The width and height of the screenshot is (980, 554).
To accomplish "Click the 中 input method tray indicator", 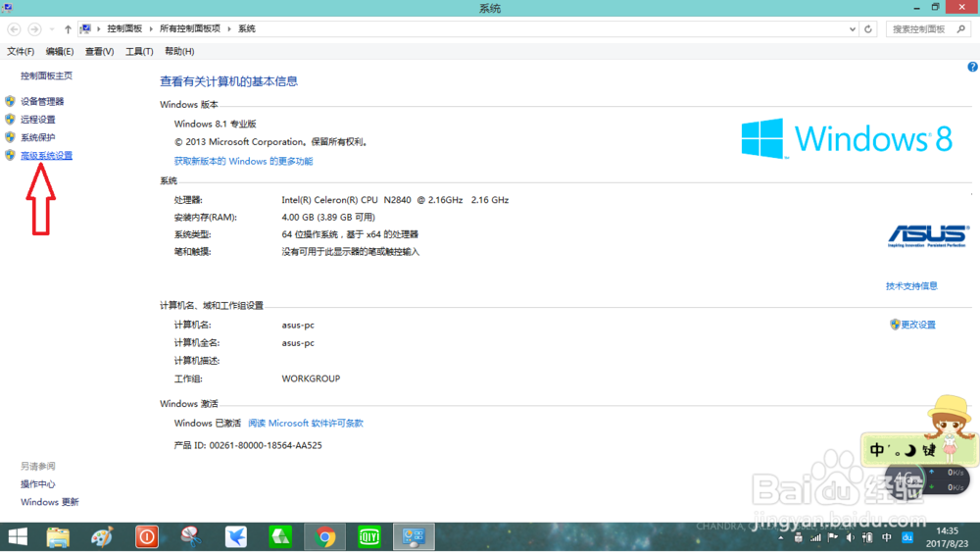I will [x=886, y=537].
